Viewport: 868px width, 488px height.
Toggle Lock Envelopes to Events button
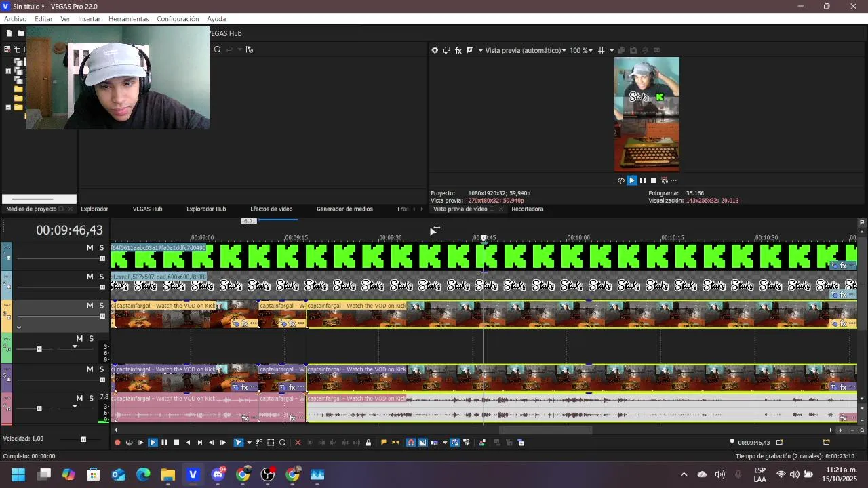455,443
